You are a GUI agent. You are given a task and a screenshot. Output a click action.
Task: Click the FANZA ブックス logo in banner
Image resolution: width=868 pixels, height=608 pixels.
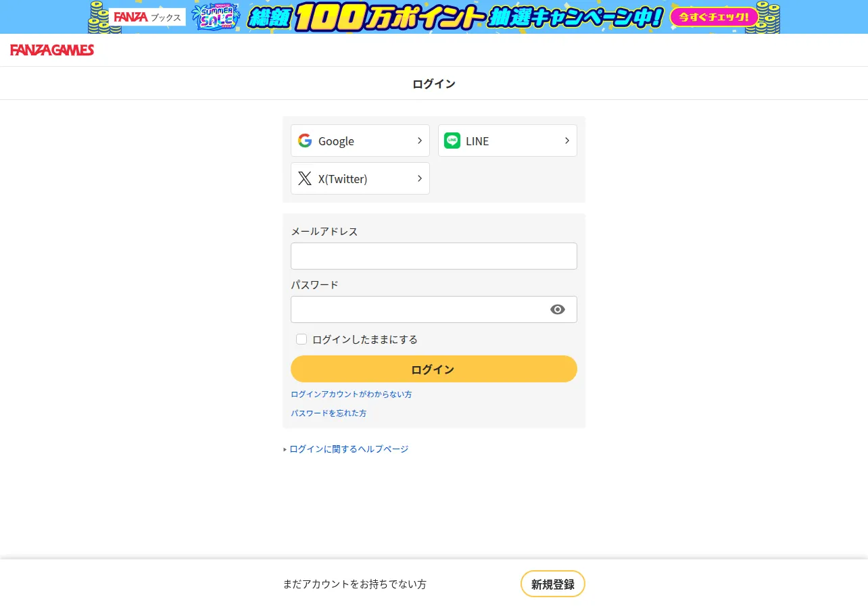pos(147,17)
